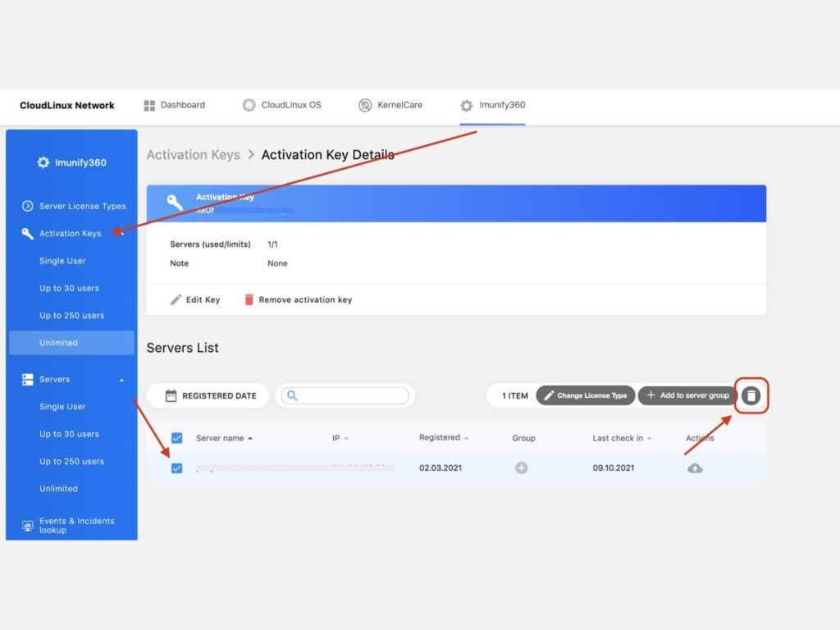Sort the table by IP column
The image size is (840, 630).
pyautogui.click(x=340, y=438)
